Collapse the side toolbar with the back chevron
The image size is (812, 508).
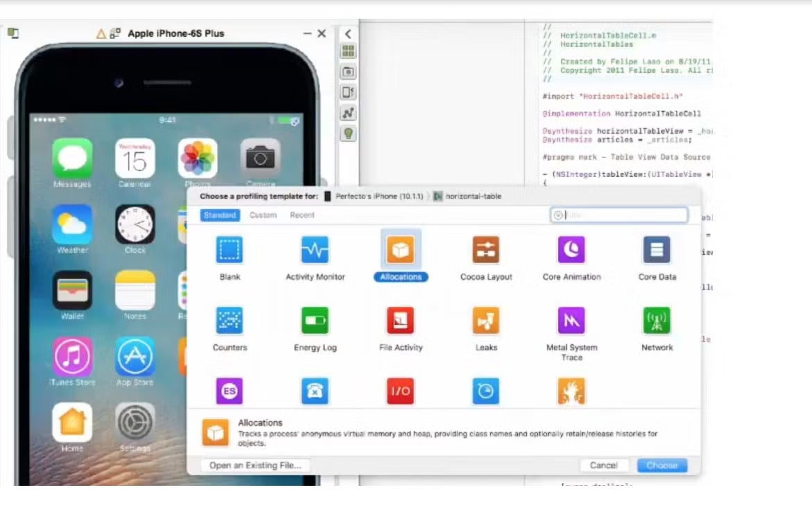(348, 34)
